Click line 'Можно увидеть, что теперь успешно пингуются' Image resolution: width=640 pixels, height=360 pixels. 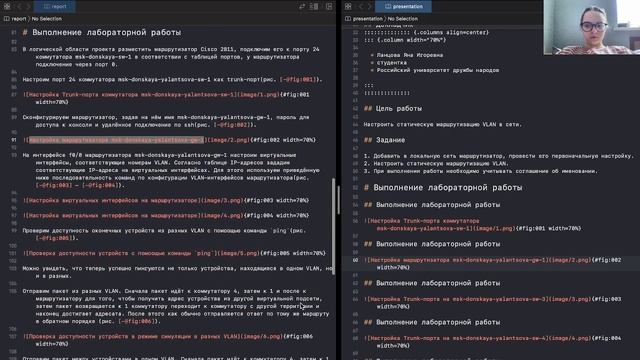point(177,272)
